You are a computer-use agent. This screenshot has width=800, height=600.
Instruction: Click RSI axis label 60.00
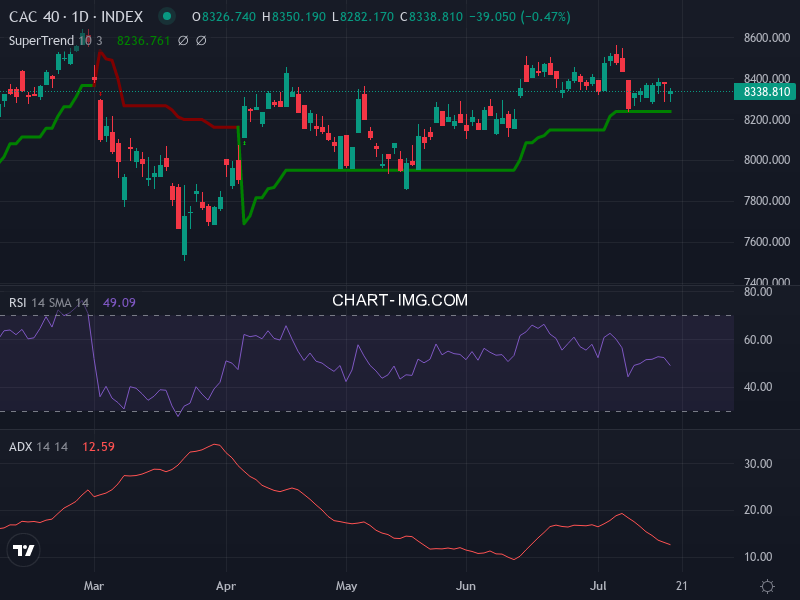(x=758, y=340)
